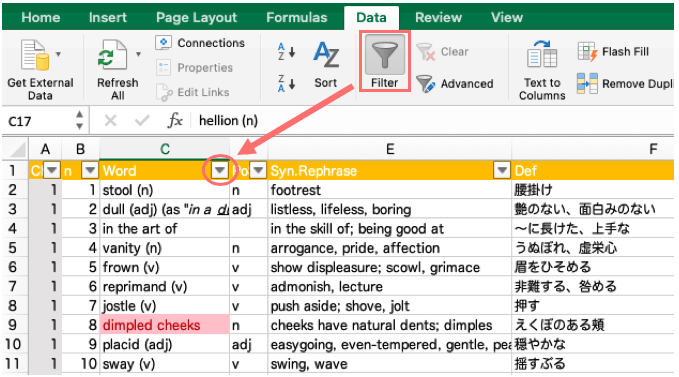The image size is (679, 377).
Task: Open the Sort dialog
Action: [x=326, y=64]
